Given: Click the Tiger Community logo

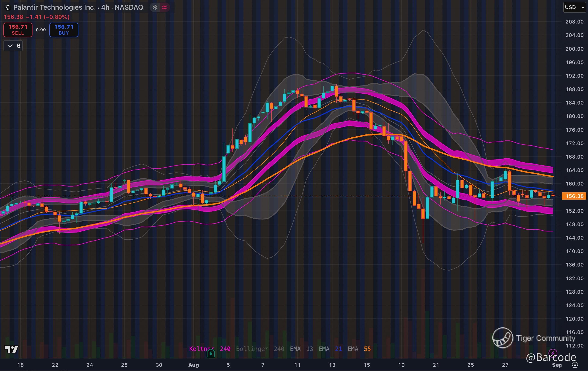Looking at the screenshot, I should pyautogui.click(x=503, y=338).
